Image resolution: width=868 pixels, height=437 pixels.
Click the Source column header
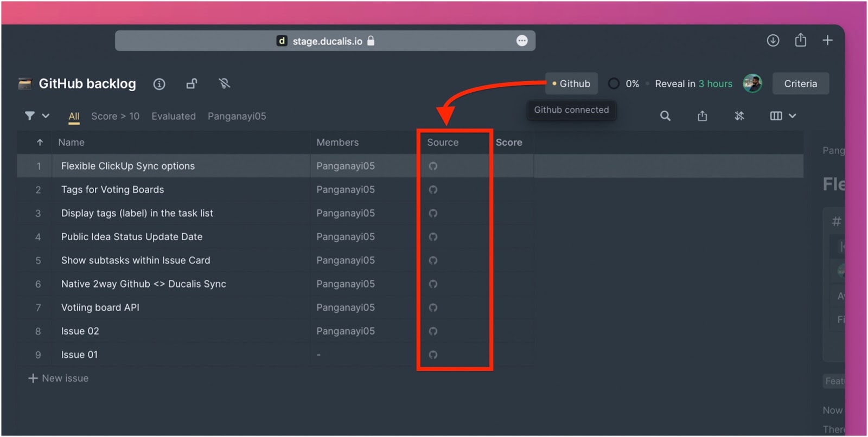point(443,142)
